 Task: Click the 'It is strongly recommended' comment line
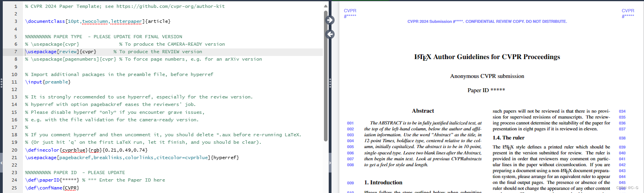139,97
